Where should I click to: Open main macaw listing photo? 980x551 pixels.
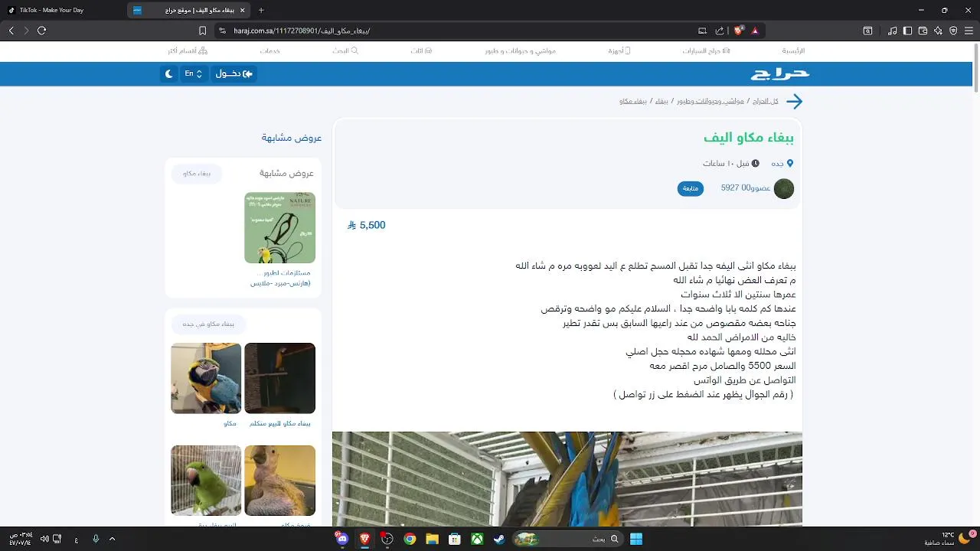click(x=567, y=479)
